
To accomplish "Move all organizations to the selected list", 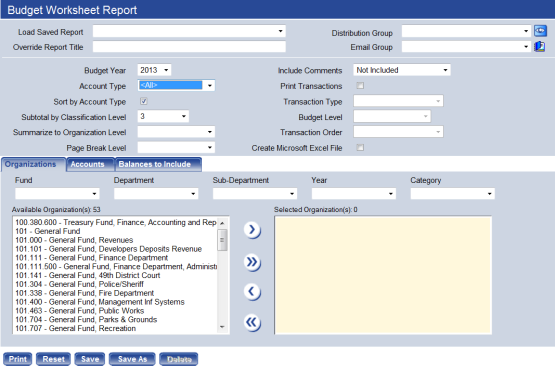I will click(252, 262).
